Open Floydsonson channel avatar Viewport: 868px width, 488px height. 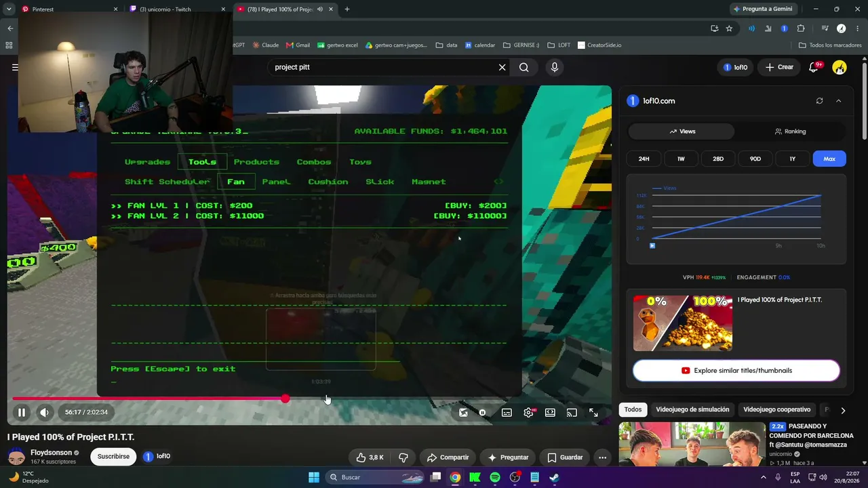(x=16, y=456)
